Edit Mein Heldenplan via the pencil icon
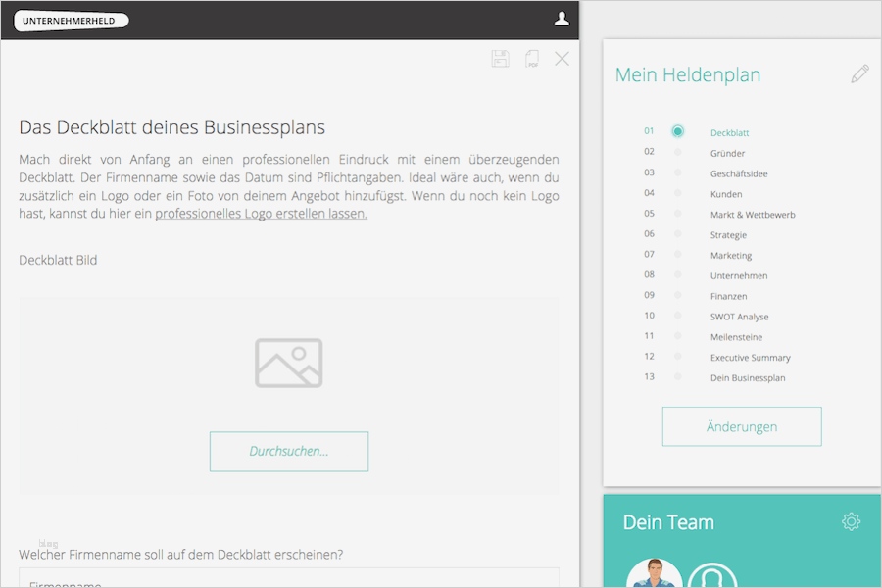The height and width of the screenshot is (588, 882). [859, 73]
